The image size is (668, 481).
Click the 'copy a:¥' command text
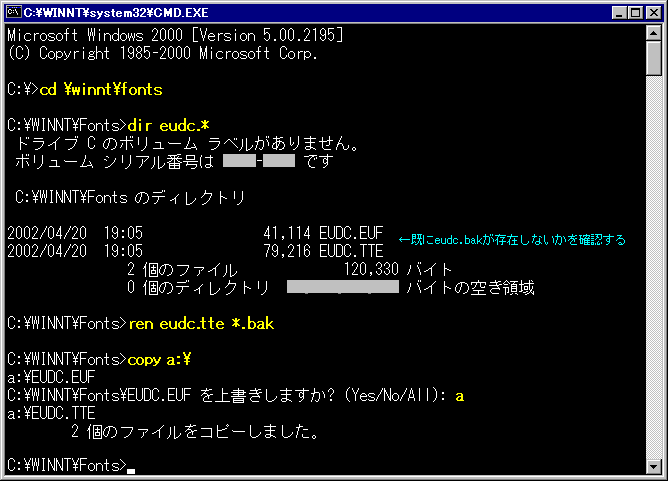point(159,360)
